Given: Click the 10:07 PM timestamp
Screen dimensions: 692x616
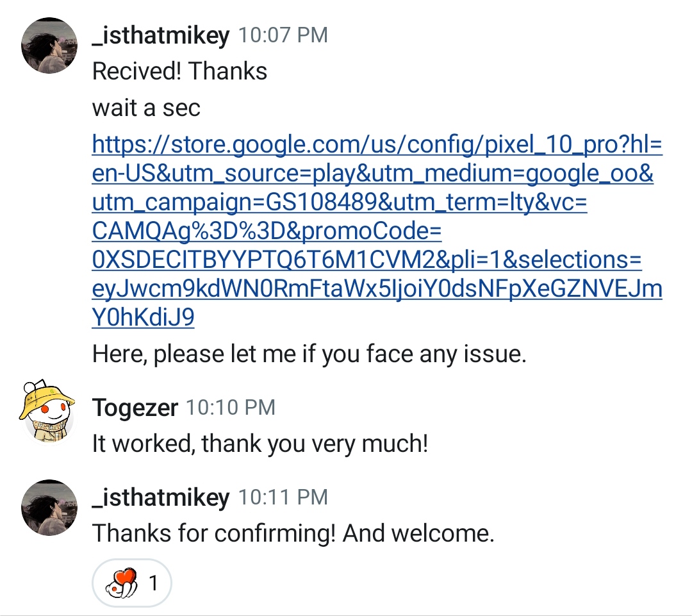Looking at the screenshot, I should click(283, 35).
